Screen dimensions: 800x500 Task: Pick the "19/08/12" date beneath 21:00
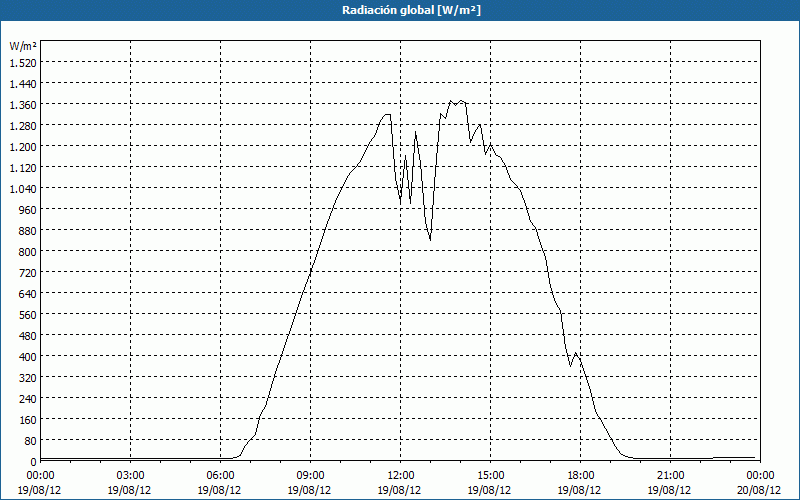670,490
